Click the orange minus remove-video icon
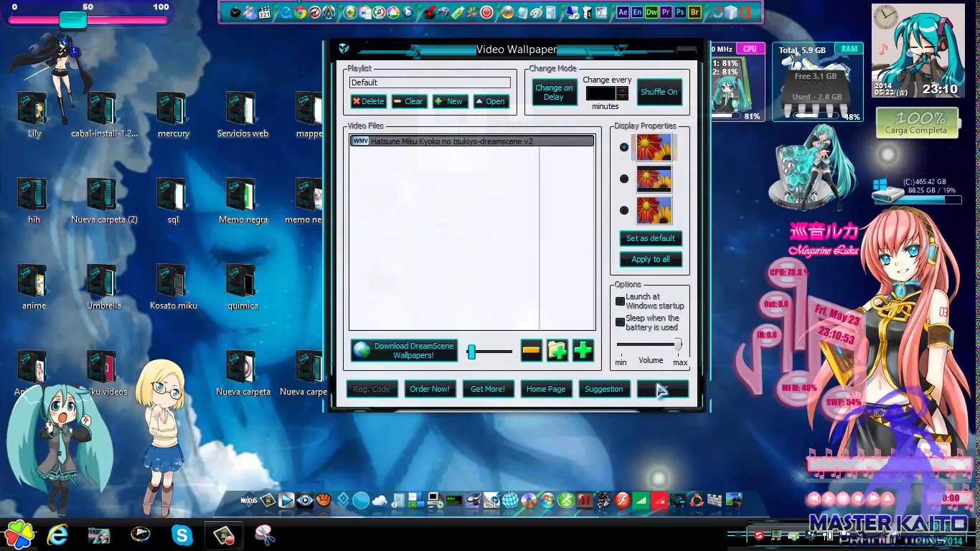Image resolution: width=980 pixels, height=551 pixels. (x=531, y=350)
